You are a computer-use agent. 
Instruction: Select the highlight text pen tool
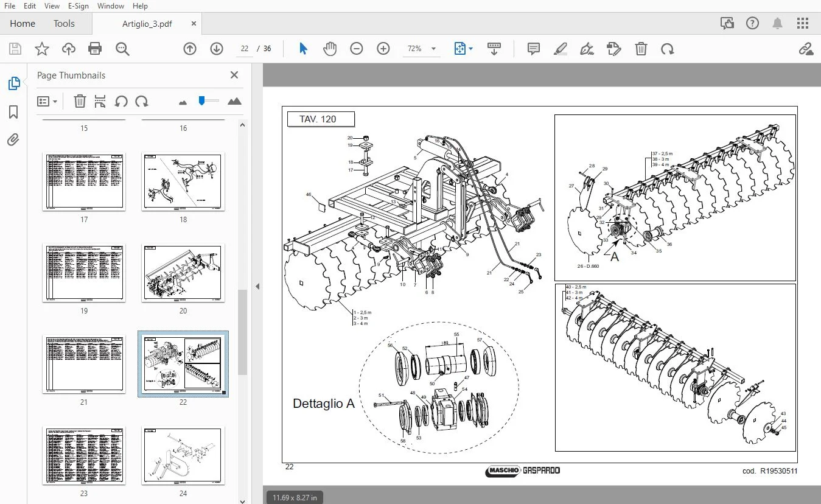click(x=561, y=49)
